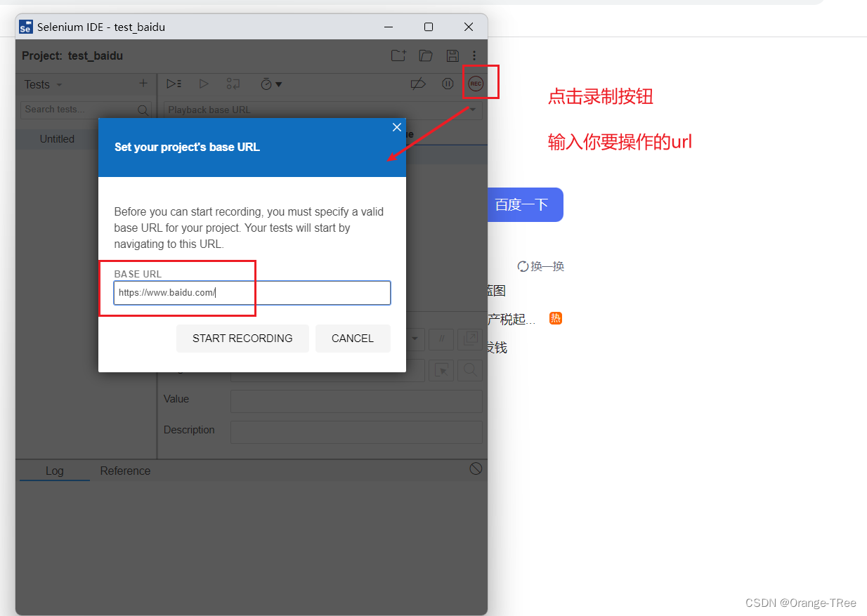Toggle the disable breakpoints icon
Viewport: 867px width, 616px height.
tap(418, 84)
